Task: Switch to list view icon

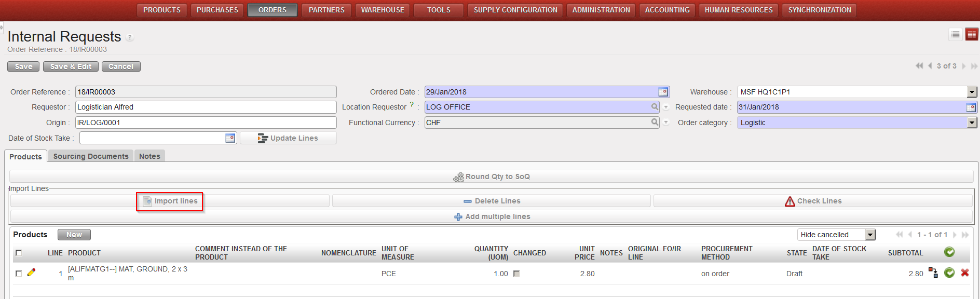Action: pyautogui.click(x=956, y=34)
